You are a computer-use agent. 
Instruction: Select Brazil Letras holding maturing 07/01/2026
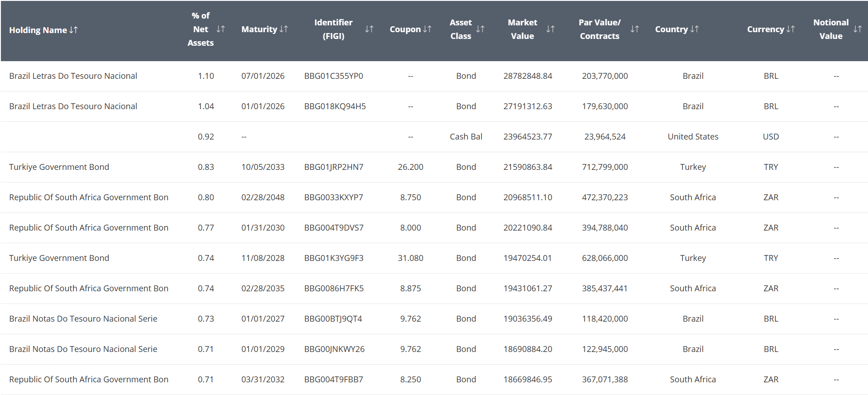[73, 76]
